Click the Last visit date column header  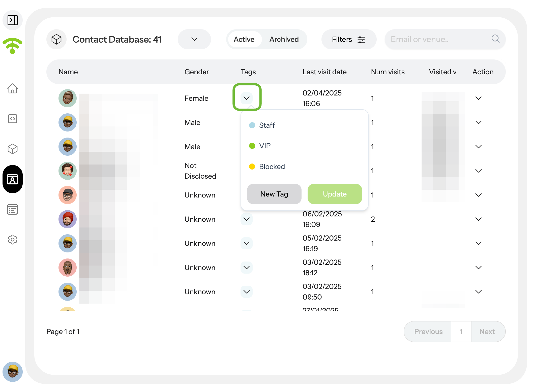pos(324,72)
